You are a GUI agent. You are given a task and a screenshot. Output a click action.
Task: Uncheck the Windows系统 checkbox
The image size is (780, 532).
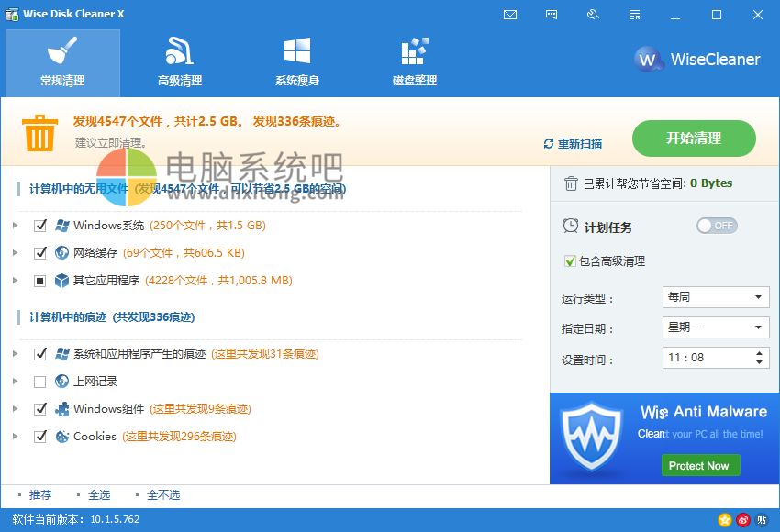click(39, 226)
